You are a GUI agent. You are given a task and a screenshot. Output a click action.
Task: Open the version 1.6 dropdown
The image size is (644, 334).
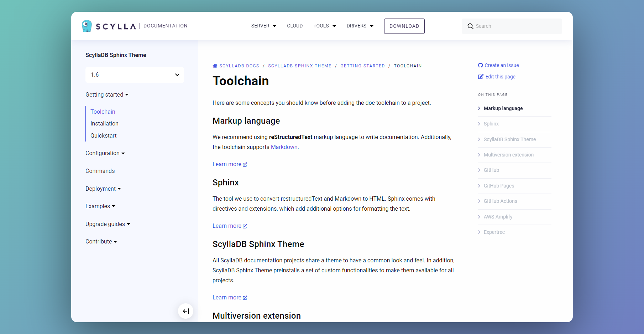(x=135, y=75)
